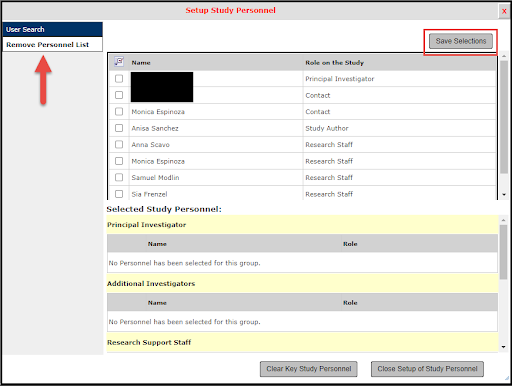This screenshot has width=512, height=386.
Task: Click personnel list scrollbar up arrow
Action: [504, 56]
